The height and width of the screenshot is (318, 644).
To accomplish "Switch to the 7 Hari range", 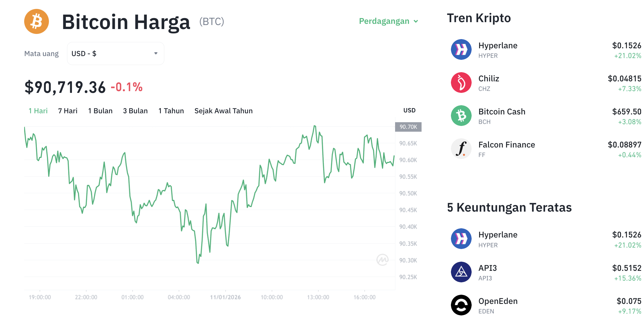I will point(68,111).
